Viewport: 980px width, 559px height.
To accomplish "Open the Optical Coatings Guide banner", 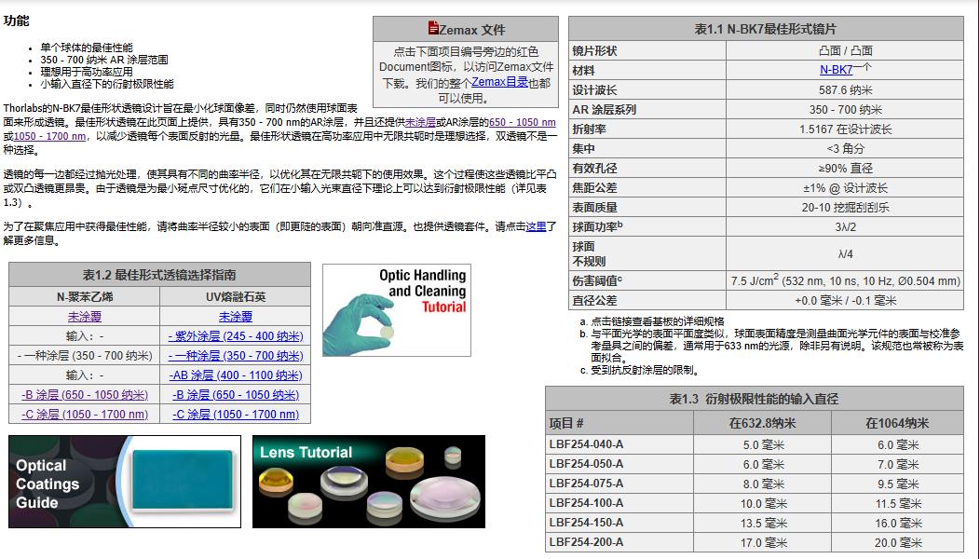I will (x=125, y=482).
